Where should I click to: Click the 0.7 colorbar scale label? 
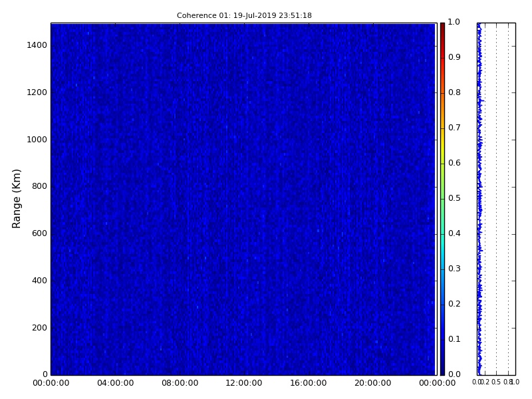pyautogui.click(x=454, y=128)
